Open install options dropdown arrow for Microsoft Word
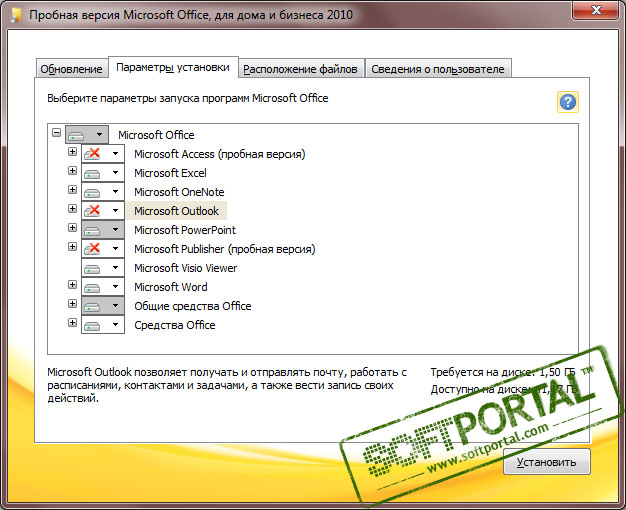This screenshot has width=626, height=510. tap(115, 287)
